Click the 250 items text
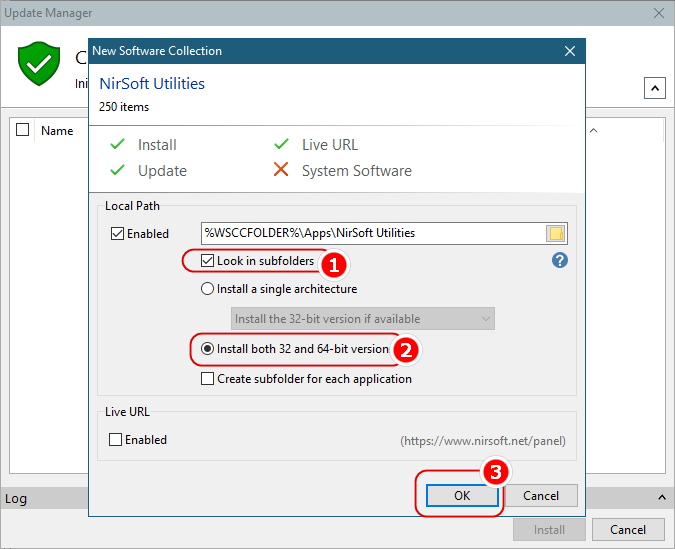The width and height of the screenshot is (675, 549). point(124,107)
